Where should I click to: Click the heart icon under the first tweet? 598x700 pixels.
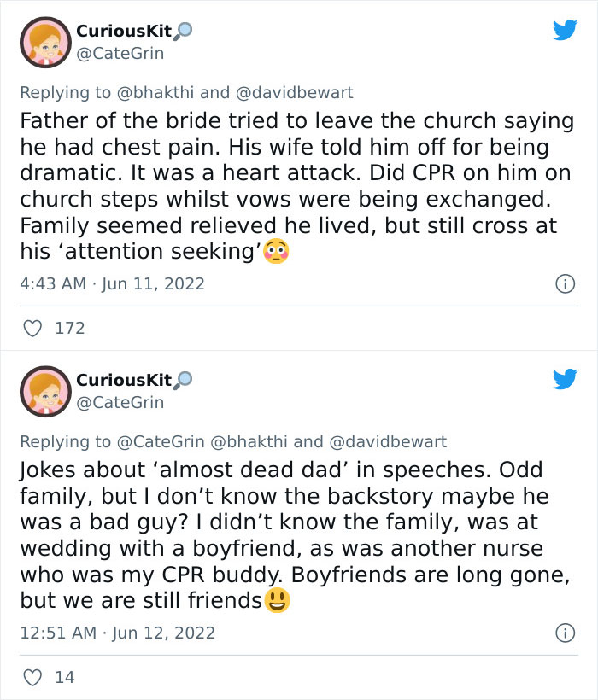[x=33, y=328]
